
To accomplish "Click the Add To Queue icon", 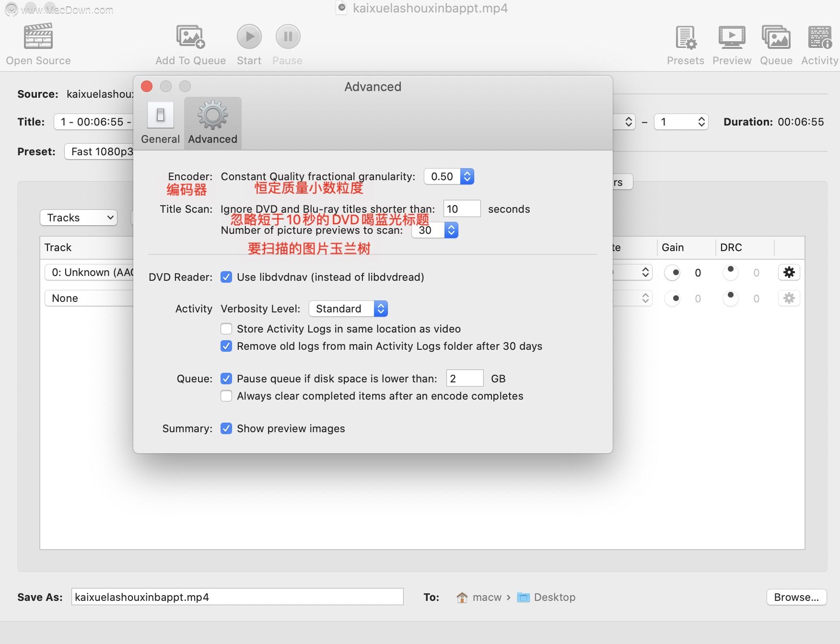I will click(x=191, y=36).
